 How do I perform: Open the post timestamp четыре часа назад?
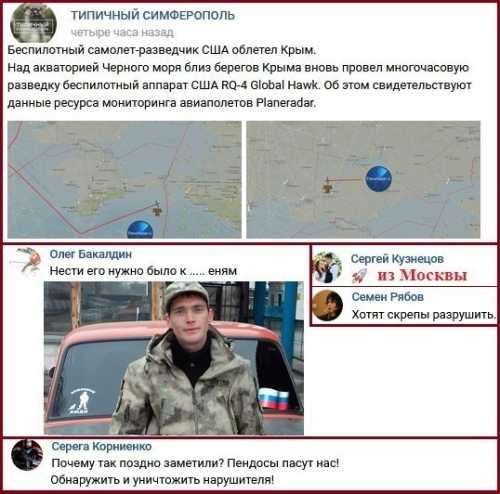(x=122, y=33)
